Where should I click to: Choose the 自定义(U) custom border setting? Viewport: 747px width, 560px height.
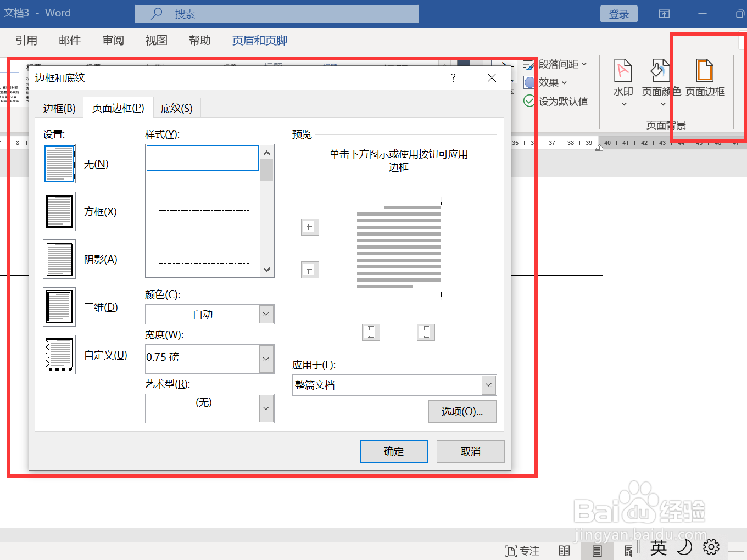click(59, 355)
